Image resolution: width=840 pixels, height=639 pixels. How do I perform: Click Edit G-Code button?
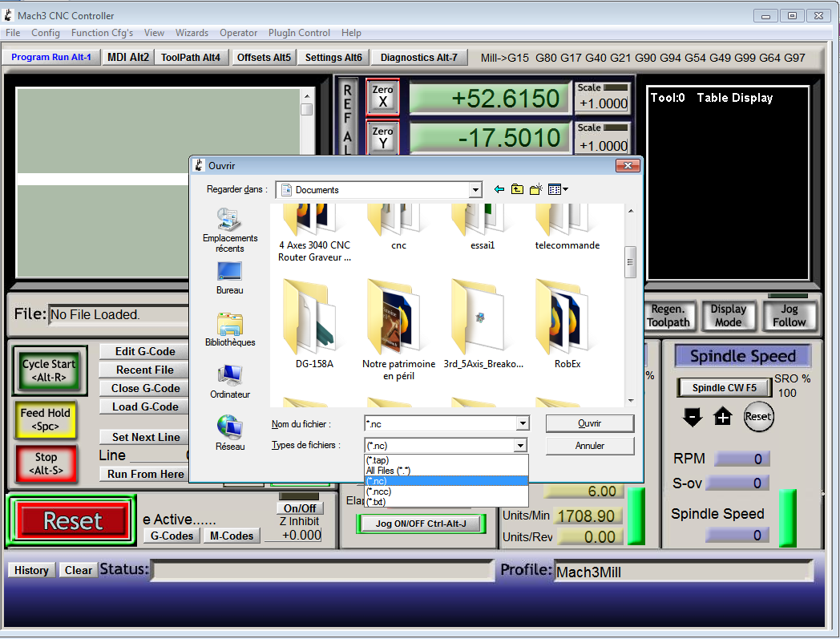tap(144, 352)
